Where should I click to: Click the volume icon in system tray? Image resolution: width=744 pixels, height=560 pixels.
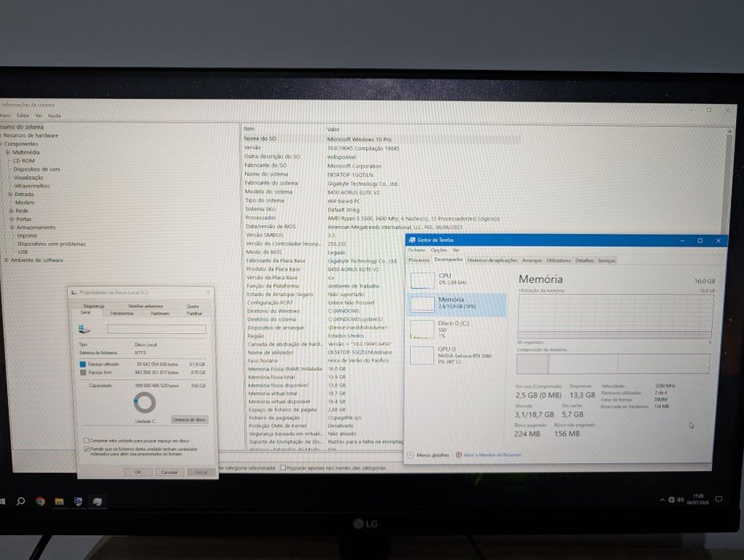681,500
